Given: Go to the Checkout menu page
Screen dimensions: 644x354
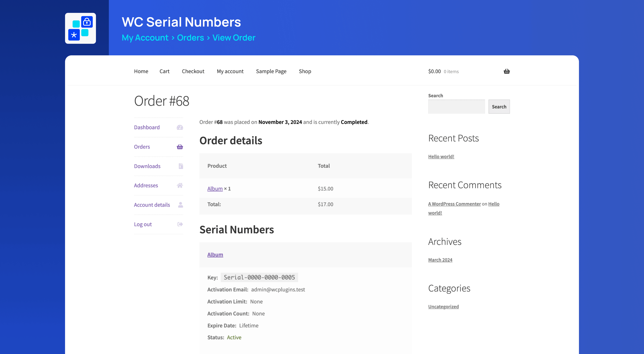Looking at the screenshot, I should (x=193, y=71).
